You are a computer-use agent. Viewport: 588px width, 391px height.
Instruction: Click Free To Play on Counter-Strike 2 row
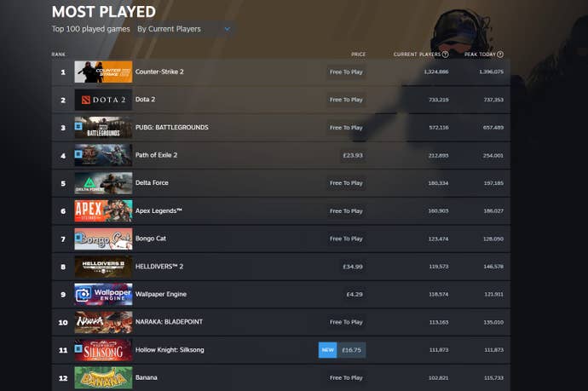(x=346, y=72)
